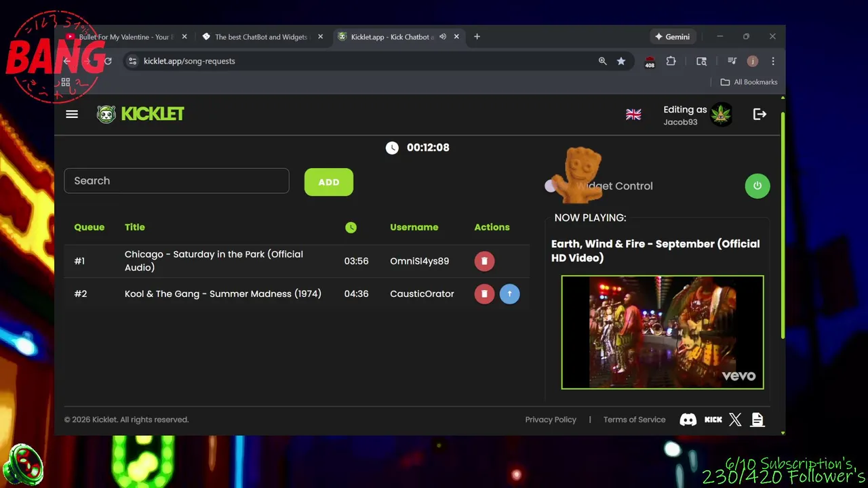Click the Chicago - Saturday in the Park title
This screenshot has height=488, width=868.
[x=214, y=261]
